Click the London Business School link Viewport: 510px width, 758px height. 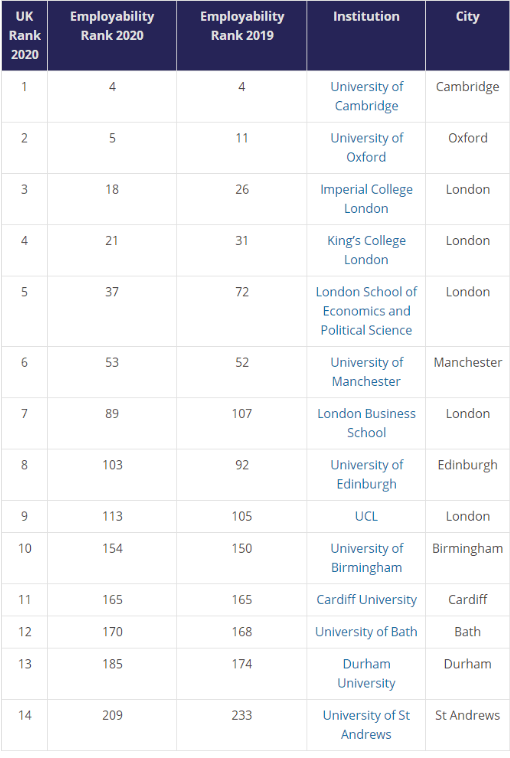[366, 423]
